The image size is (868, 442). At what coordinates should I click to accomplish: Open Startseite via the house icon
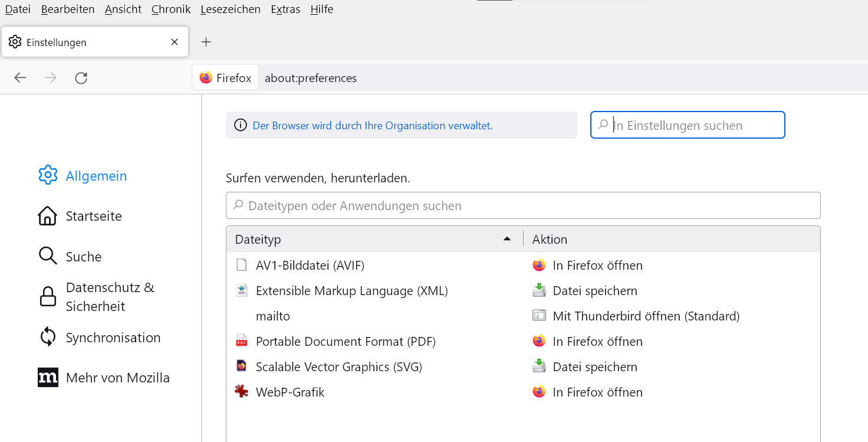(x=48, y=216)
